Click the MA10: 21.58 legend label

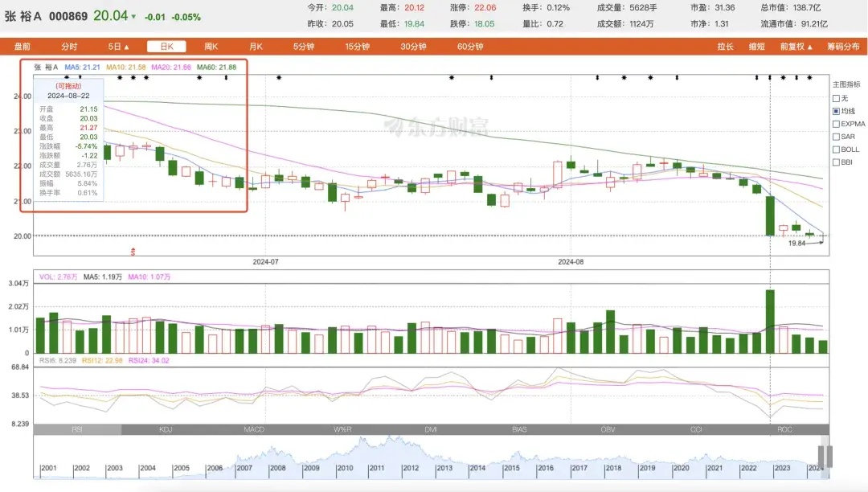pyautogui.click(x=126, y=68)
